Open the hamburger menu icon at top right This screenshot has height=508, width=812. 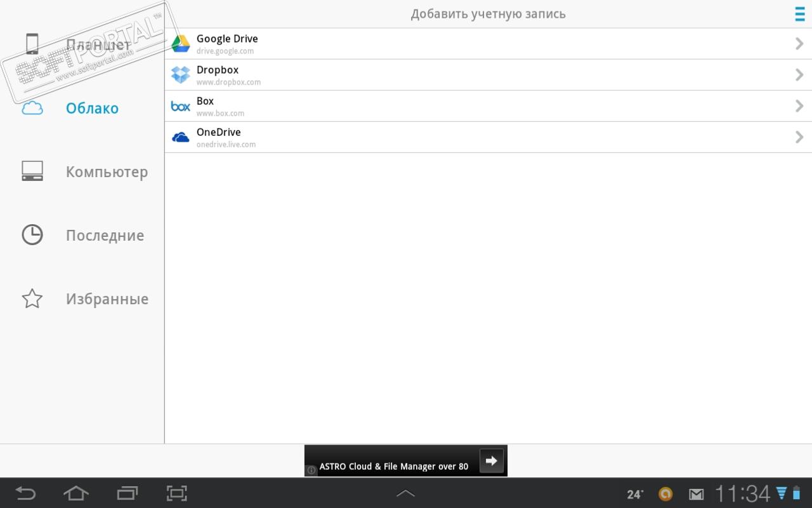click(799, 14)
